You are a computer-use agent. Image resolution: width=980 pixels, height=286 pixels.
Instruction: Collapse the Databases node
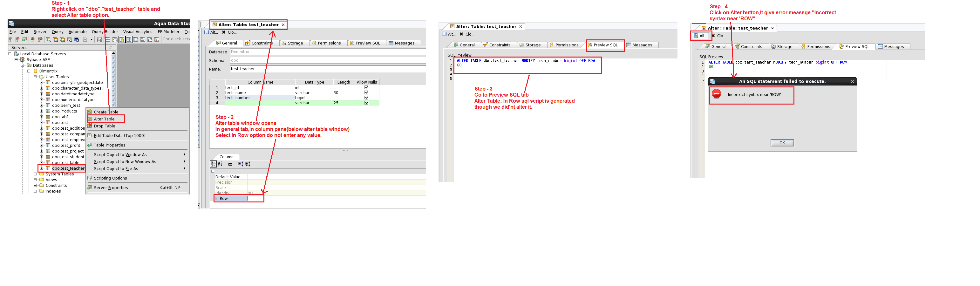tap(23, 65)
